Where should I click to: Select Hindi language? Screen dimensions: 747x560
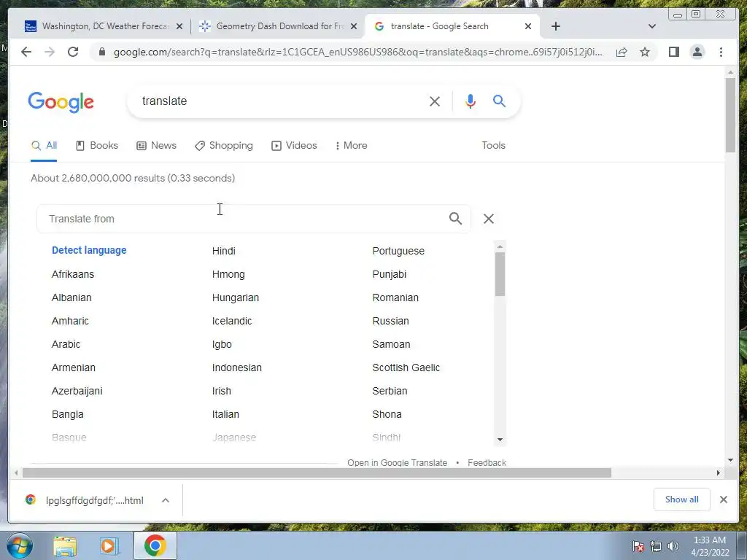coord(223,251)
